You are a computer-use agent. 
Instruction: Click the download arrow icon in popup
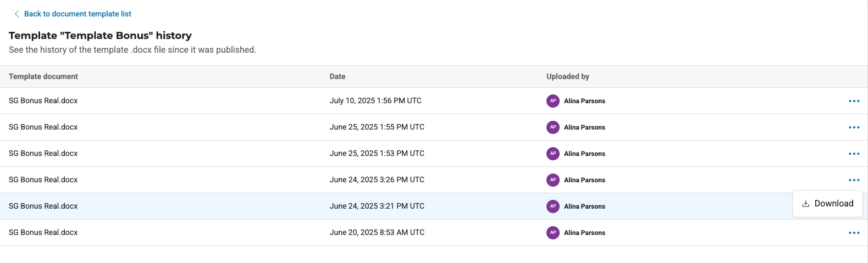click(806, 204)
